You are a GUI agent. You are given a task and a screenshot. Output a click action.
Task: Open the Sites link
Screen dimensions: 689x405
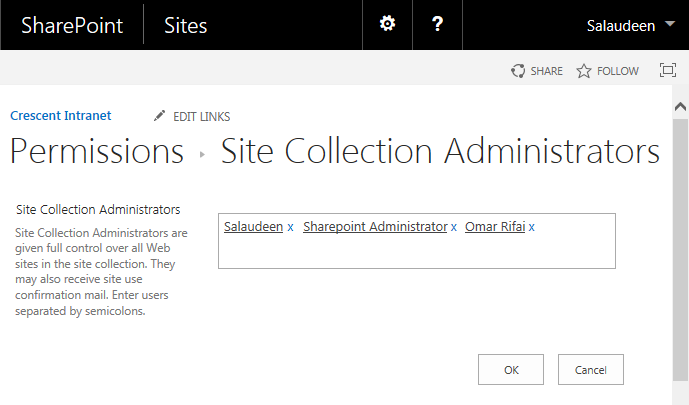coord(185,25)
